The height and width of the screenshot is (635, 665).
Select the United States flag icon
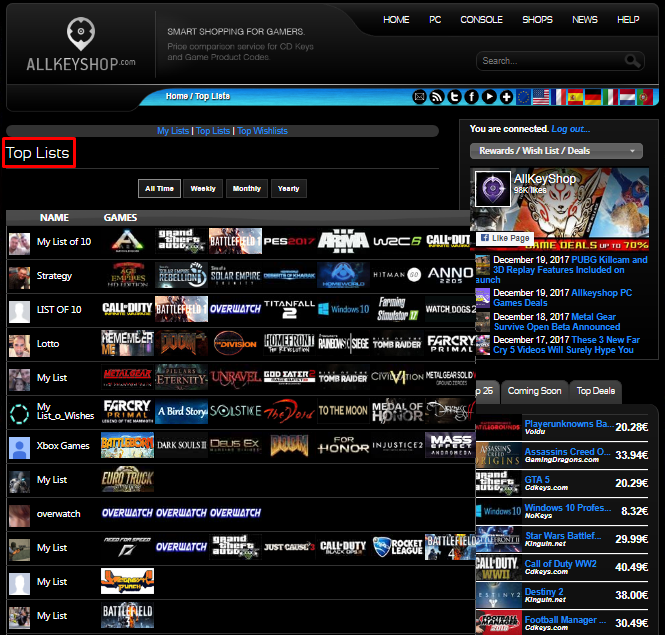pos(541,97)
